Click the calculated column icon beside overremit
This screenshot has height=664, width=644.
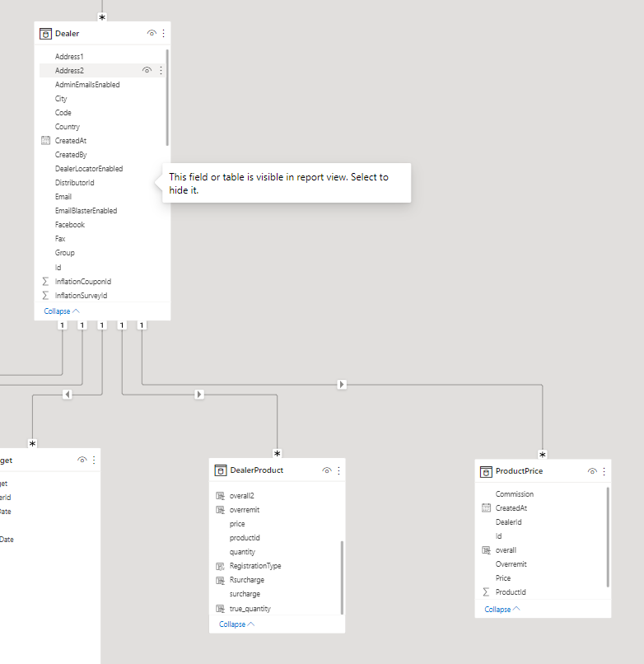(x=221, y=510)
